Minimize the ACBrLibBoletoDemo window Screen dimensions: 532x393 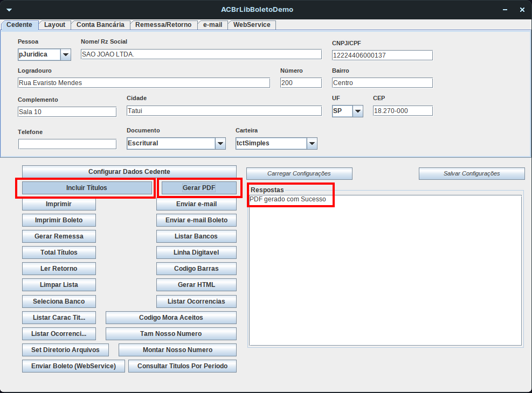pos(505,10)
